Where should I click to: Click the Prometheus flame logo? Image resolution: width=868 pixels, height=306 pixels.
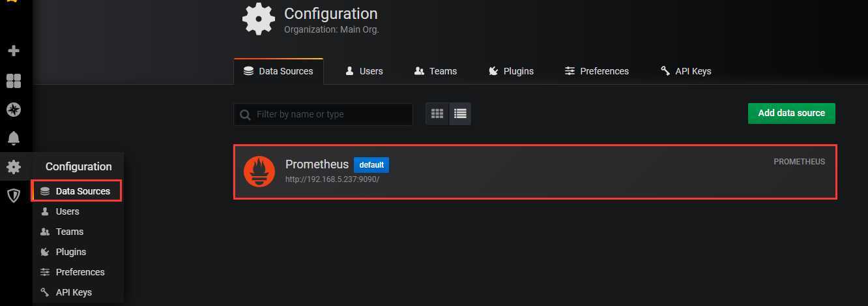[x=259, y=172]
